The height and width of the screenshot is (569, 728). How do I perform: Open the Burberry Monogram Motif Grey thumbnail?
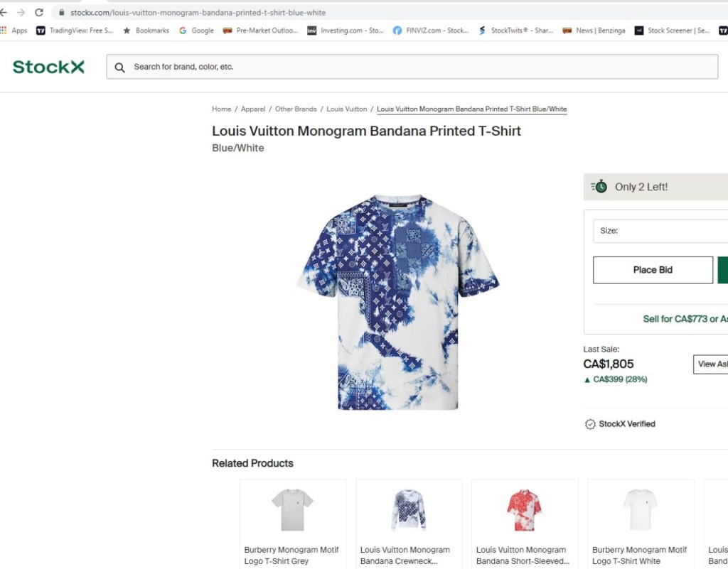(292, 509)
